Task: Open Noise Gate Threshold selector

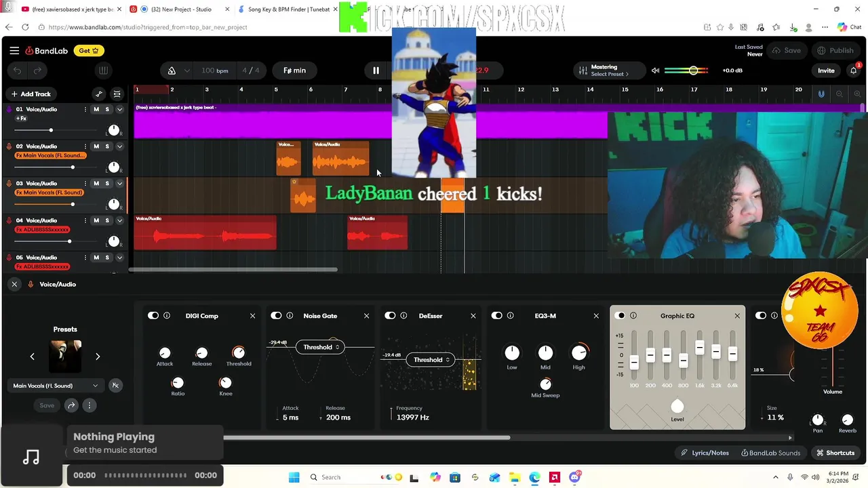Action: [320, 347]
